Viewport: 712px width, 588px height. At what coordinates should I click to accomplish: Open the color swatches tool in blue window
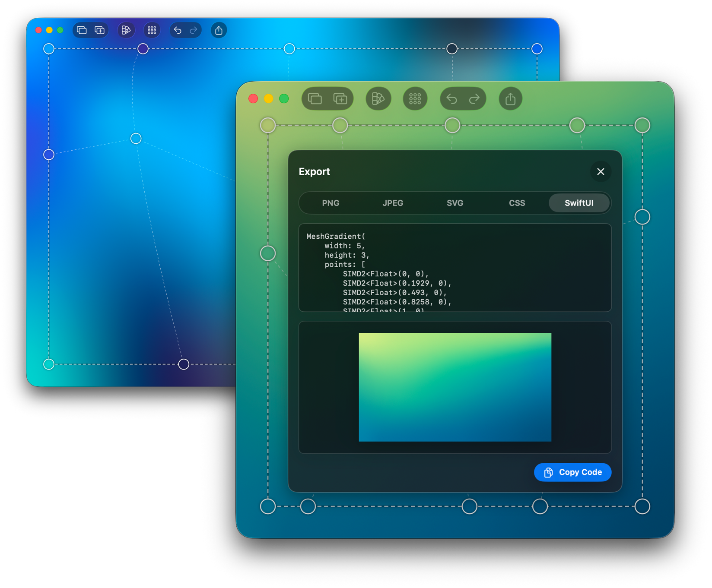[x=126, y=30]
